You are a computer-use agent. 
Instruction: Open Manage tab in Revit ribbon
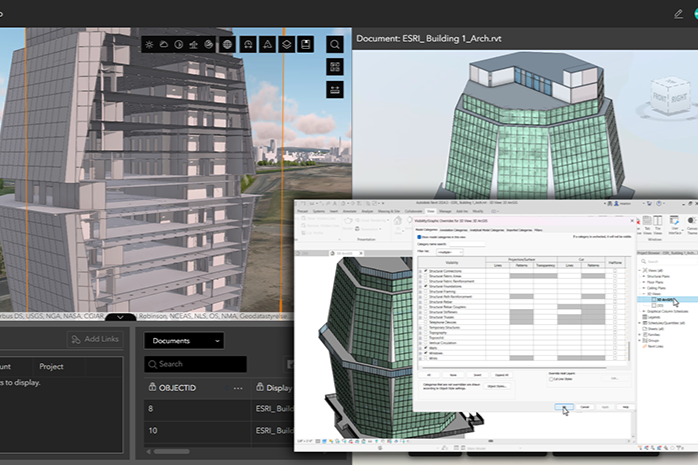[445, 211]
